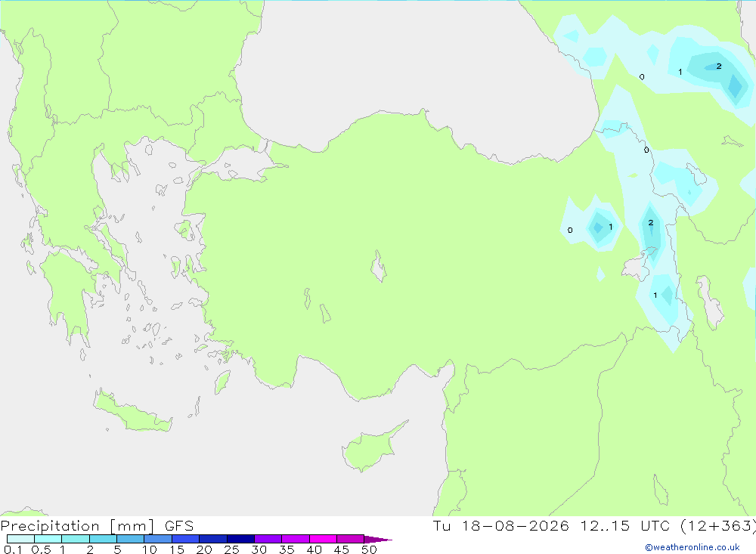
Task: Pick the 20–25 mm dark blue swatch
Action: pyautogui.click(x=213, y=539)
